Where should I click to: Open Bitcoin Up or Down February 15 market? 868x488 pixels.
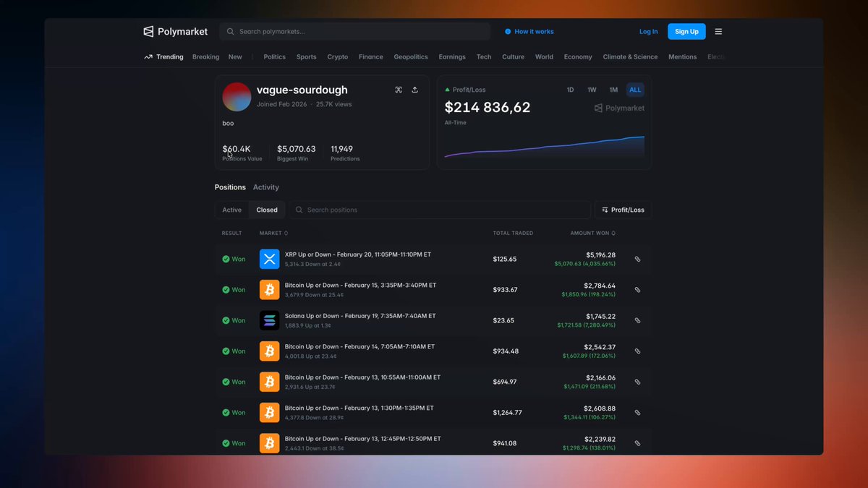(360, 286)
